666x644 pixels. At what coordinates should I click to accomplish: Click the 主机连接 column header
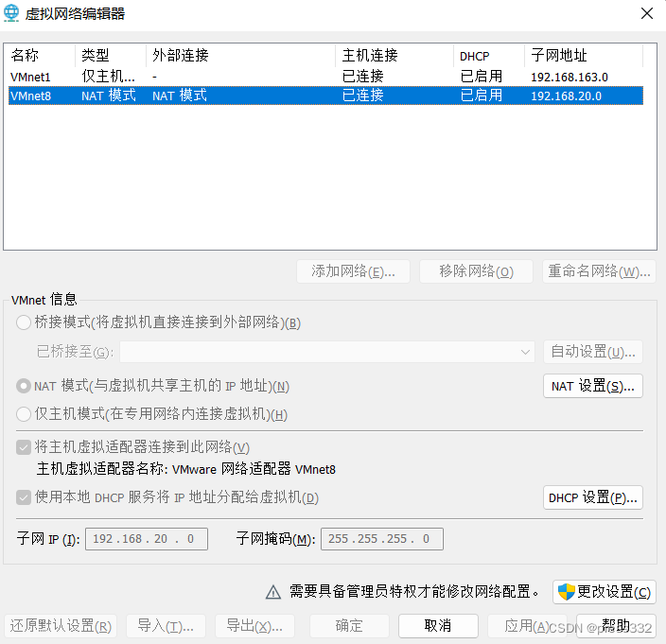pos(394,55)
